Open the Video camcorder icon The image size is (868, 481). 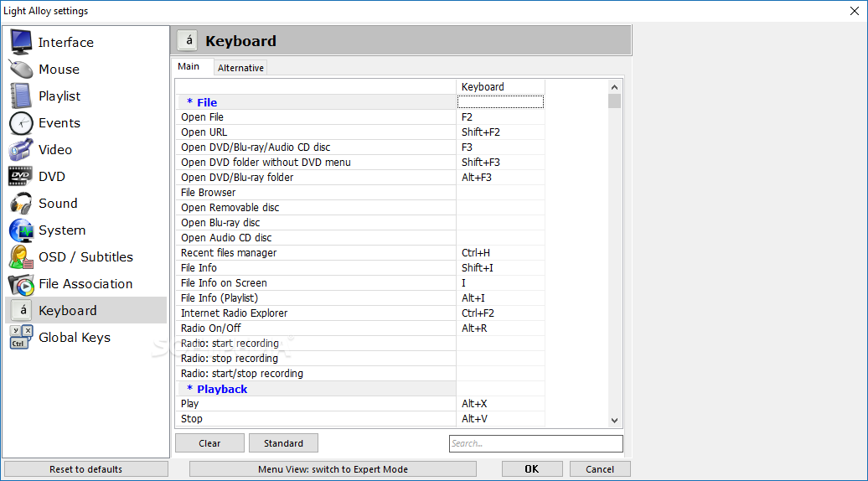(21, 149)
